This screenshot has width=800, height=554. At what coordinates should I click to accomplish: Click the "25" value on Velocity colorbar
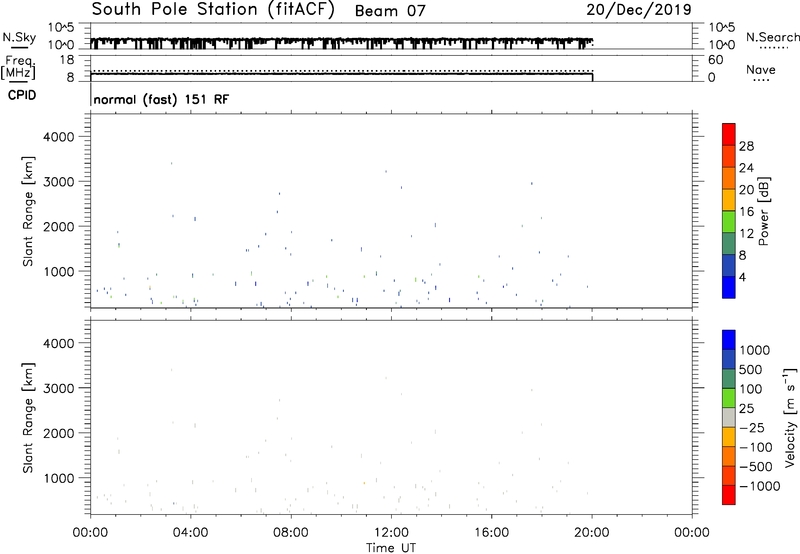[x=746, y=408]
